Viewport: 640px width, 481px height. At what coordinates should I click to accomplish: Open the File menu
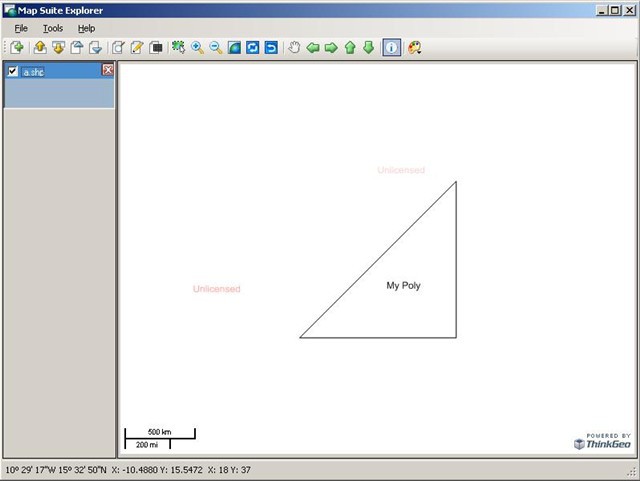point(21,28)
